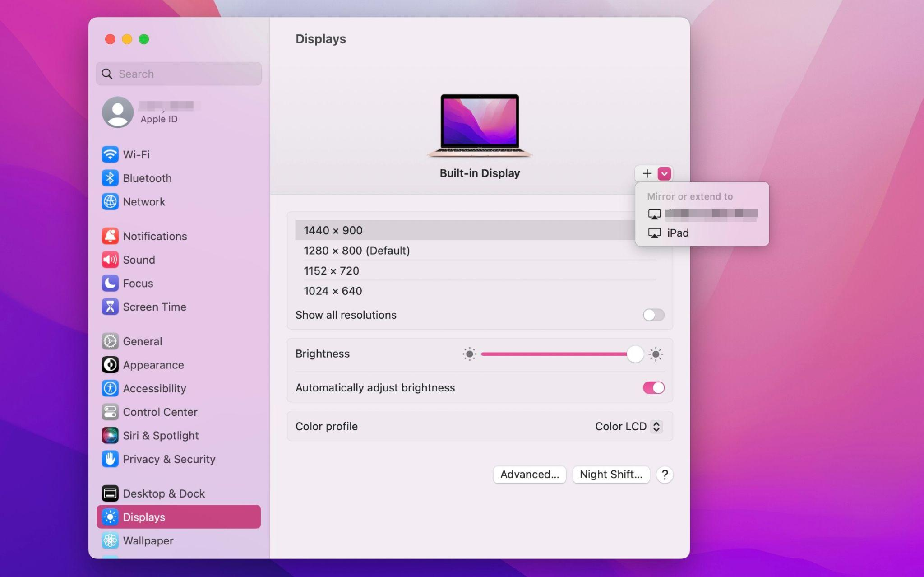Click the Screen Time hourglass icon
This screenshot has width=924, height=577.
tap(110, 307)
